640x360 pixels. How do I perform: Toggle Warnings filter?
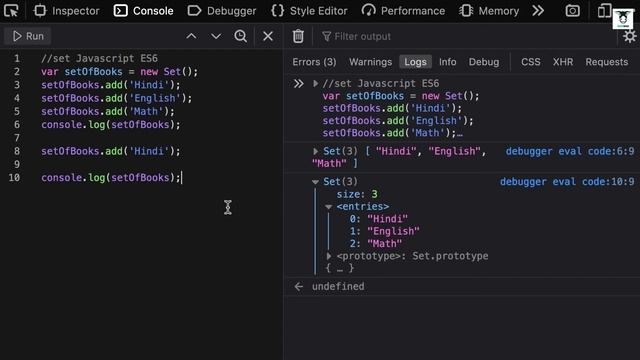[370, 62]
